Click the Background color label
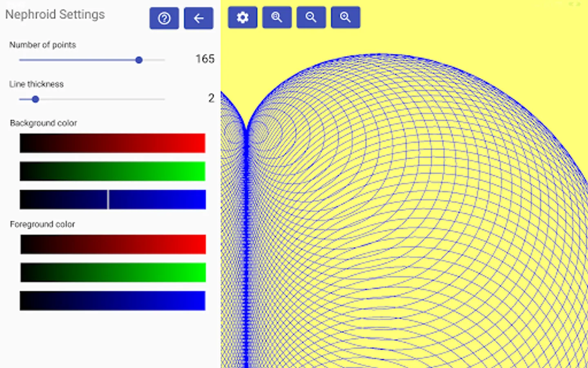 [43, 123]
